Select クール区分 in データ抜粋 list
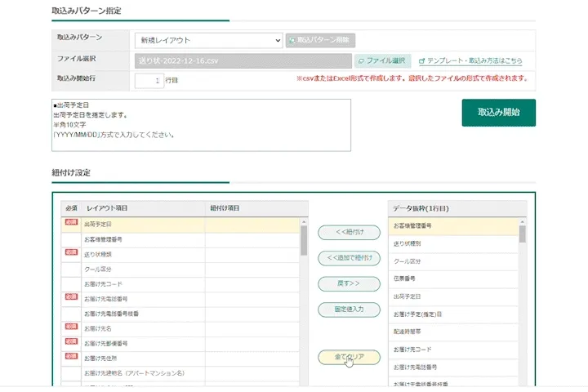 pos(453,261)
